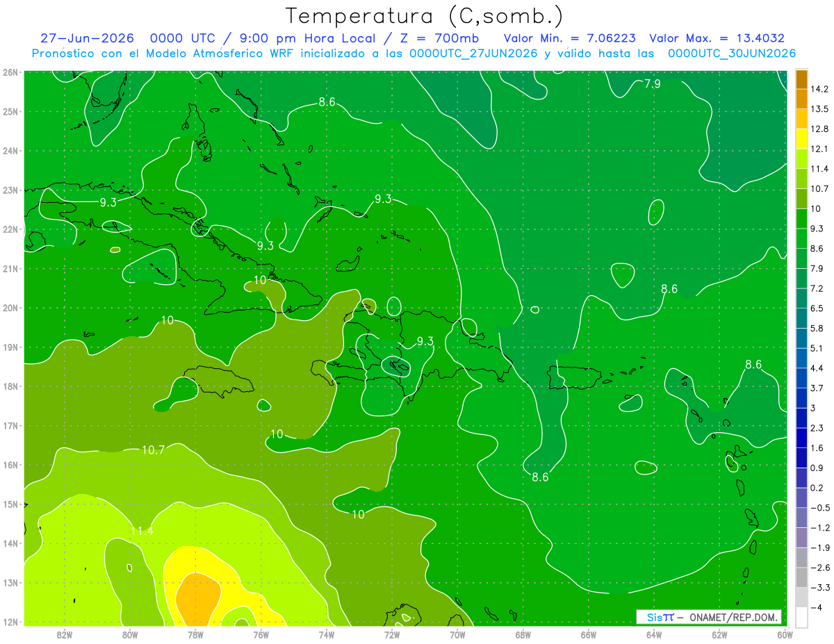
Task: Click the '7.9' contour label on the map
Action: click(x=652, y=84)
